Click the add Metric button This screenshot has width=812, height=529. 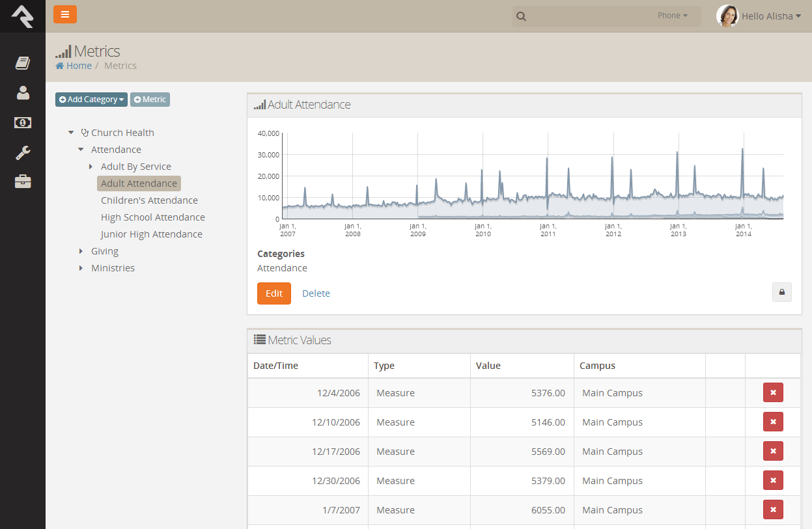(x=150, y=100)
